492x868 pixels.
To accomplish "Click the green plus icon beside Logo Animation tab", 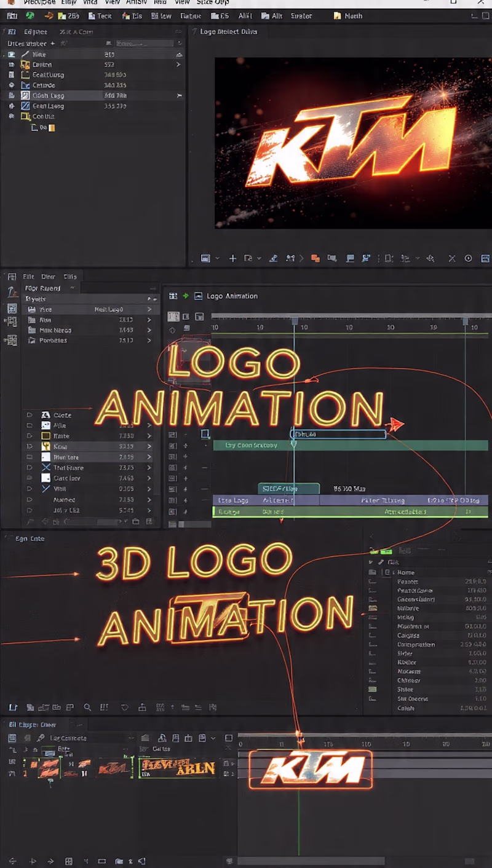I will click(x=186, y=296).
